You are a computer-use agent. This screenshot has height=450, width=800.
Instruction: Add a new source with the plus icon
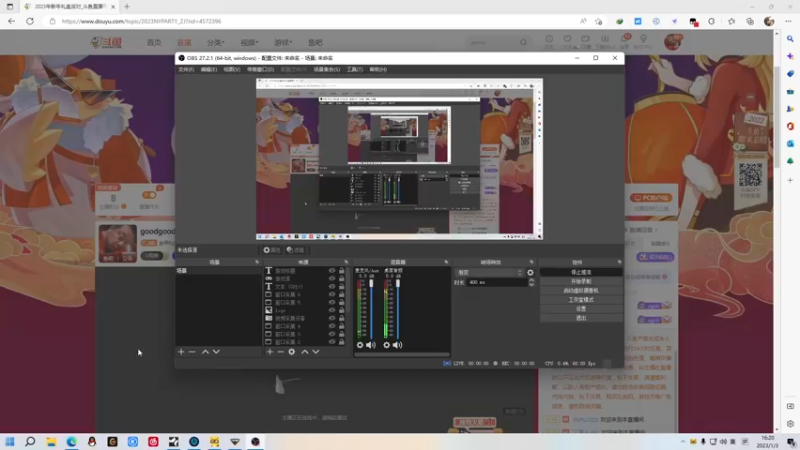[269, 352]
